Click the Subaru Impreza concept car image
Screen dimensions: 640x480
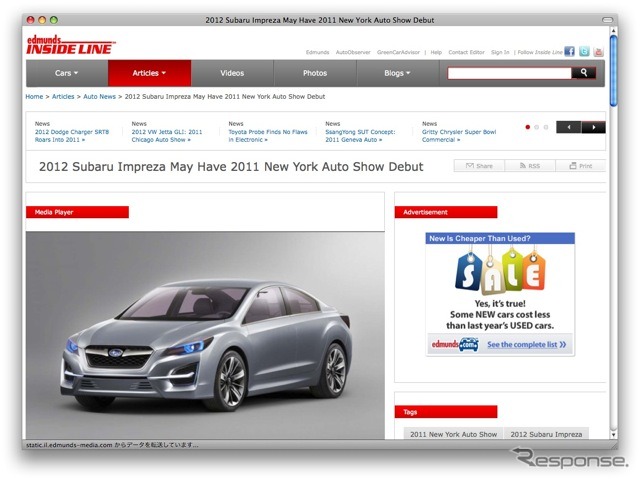click(x=205, y=336)
